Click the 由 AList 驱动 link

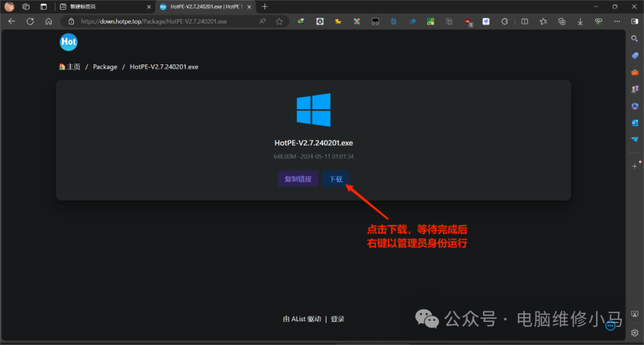click(302, 319)
